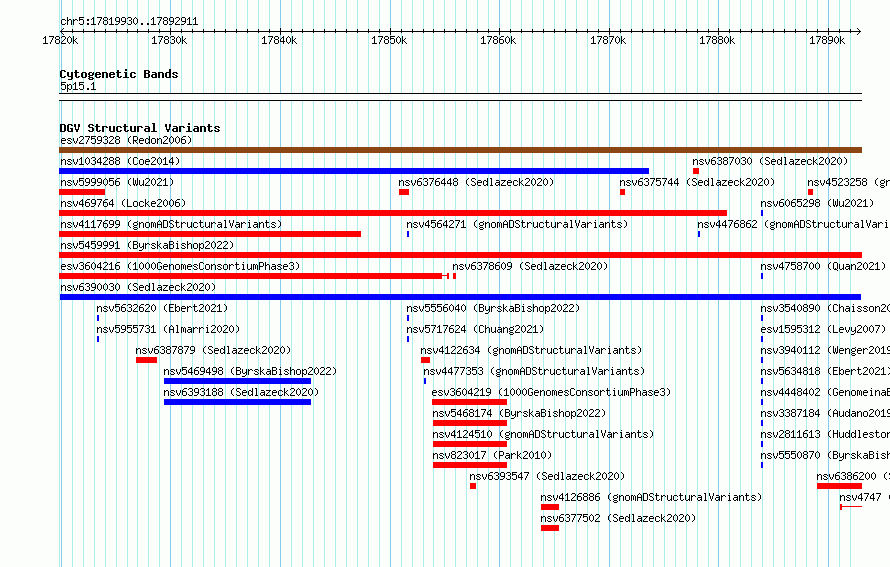Click nsv5469498 (ByrskaBishop2022) label

coord(250,371)
